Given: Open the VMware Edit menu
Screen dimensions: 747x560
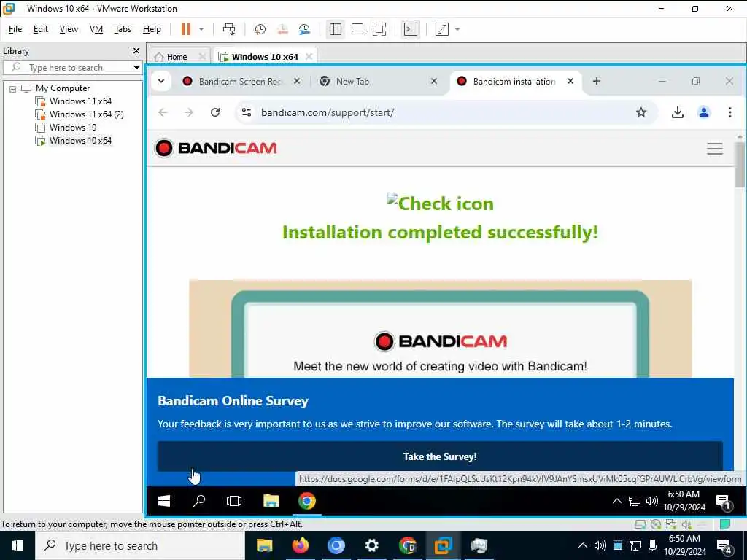Looking at the screenshot, I should (41, 29).
